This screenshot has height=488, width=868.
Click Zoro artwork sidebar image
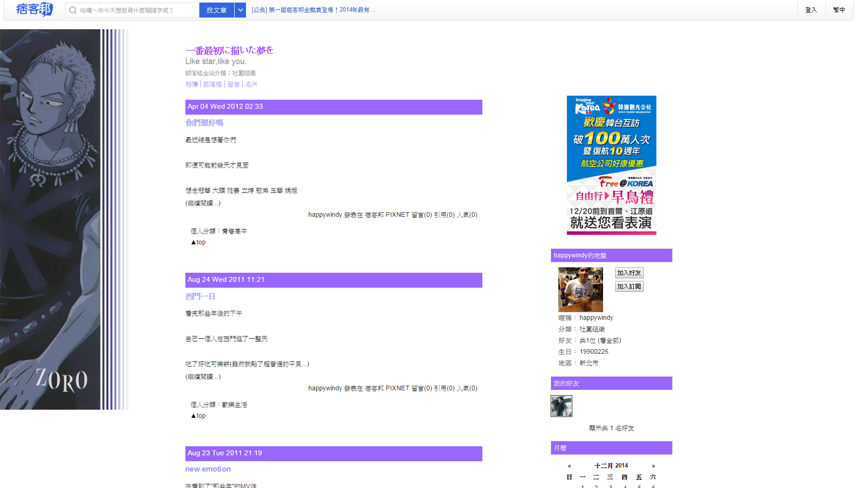click(x=64, y=220)
